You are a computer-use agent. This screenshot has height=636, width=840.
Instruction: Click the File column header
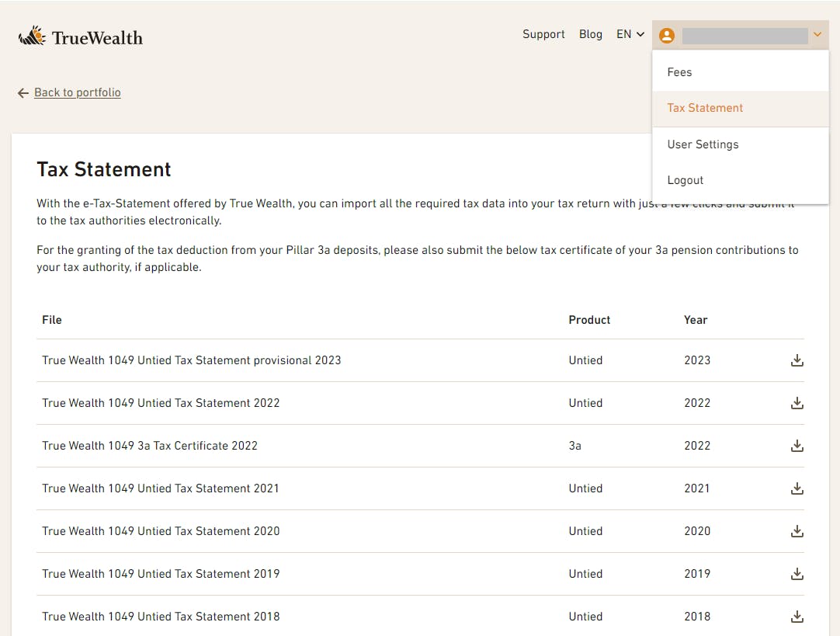pyautogui.click(x=52, y=320)
